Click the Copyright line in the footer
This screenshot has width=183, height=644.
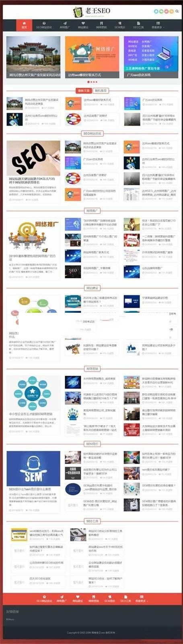coord(91,633)
